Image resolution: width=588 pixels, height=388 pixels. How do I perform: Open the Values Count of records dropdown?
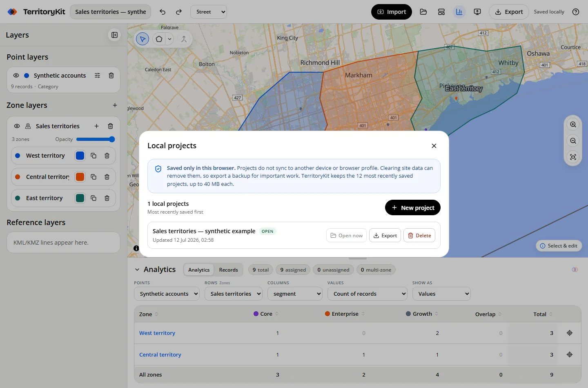point(367,294)
